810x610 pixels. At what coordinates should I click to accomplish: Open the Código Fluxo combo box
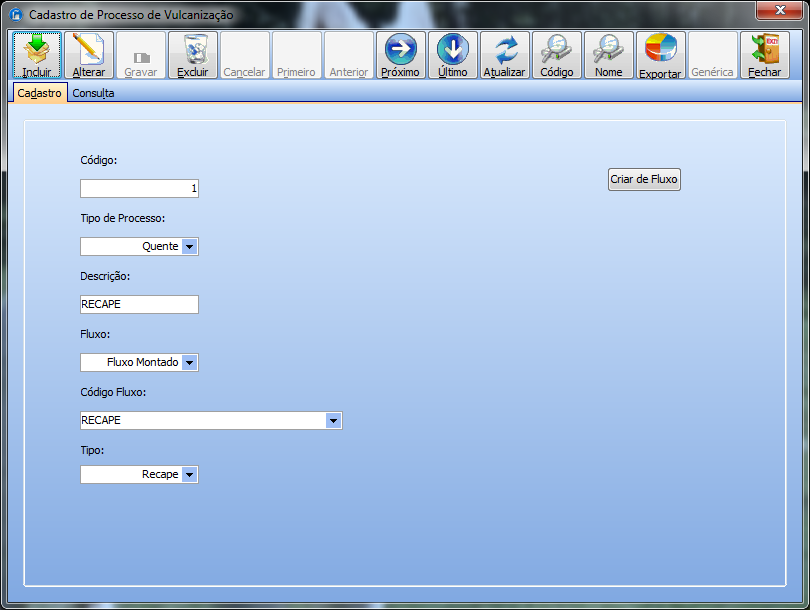(x=334, y=421)
